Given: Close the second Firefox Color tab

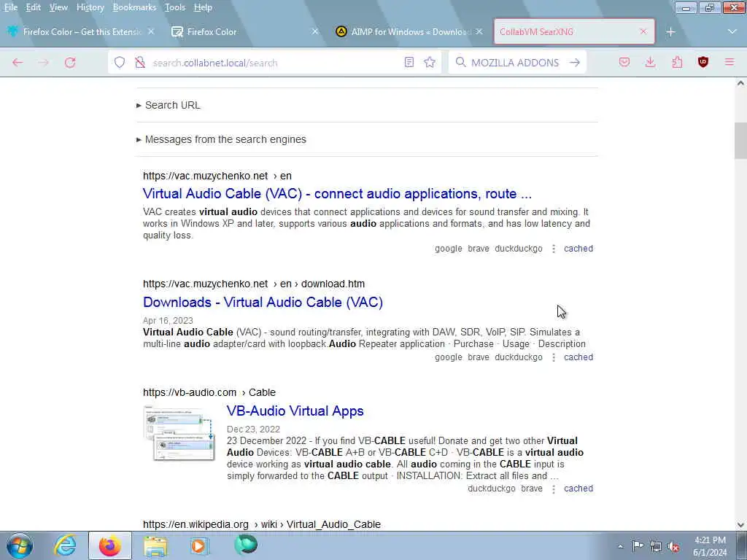Looking at the screenshot, I should [x=315, y=31].
